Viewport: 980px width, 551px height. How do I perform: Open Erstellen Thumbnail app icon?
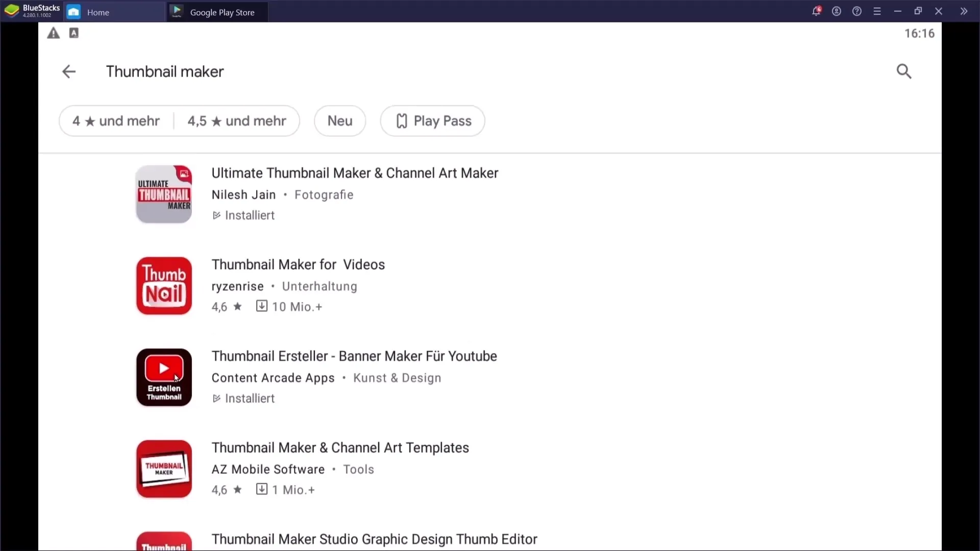[x=164, y=378]
